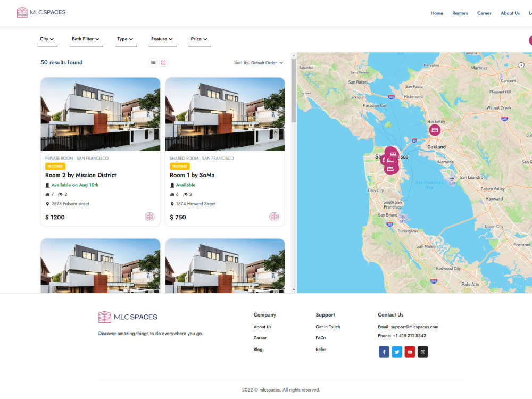Click the 2578 Folsom street address

point(70,204)
